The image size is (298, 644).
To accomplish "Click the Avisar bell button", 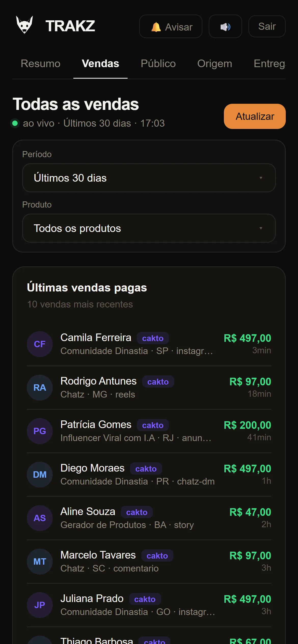I will coord(171,26).
